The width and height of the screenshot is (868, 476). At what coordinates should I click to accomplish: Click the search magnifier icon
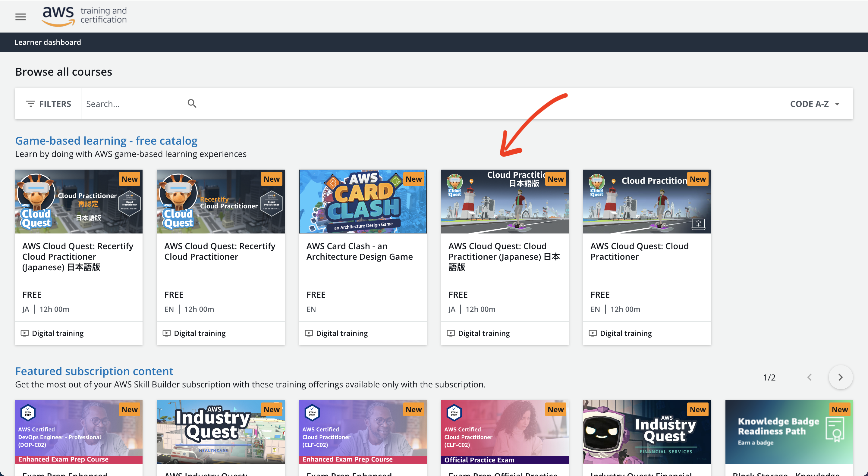click(x=192, y=103)
